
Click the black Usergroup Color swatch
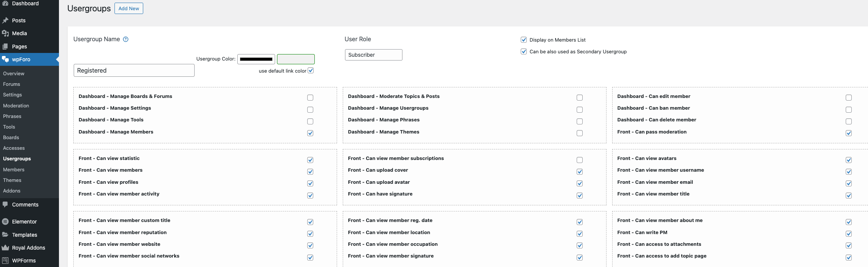tap(256, 59)
